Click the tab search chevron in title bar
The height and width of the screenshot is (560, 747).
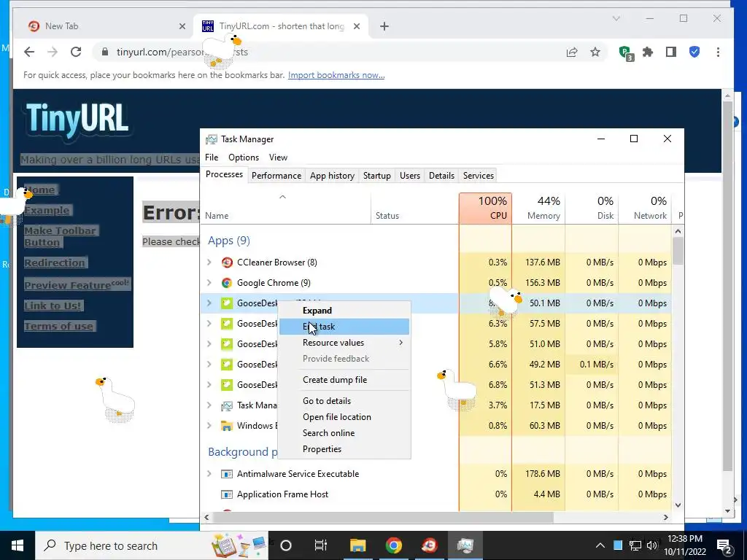[616, 18]
